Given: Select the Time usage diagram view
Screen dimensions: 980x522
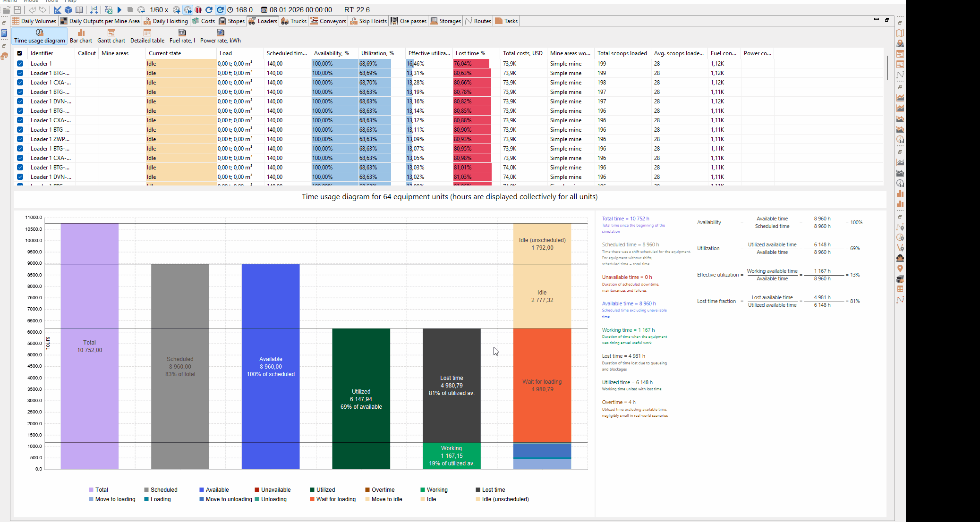Looking at the screenshot, I should [40, 36].
